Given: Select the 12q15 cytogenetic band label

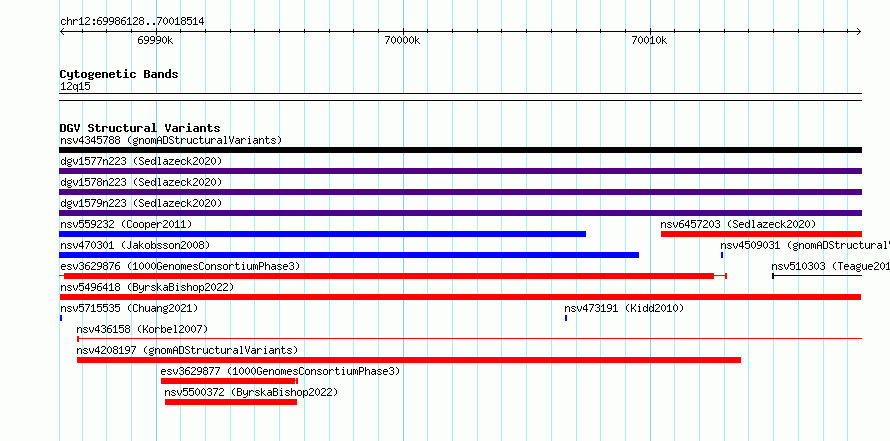Looking at the screenshot, I should tap(75, 86).
